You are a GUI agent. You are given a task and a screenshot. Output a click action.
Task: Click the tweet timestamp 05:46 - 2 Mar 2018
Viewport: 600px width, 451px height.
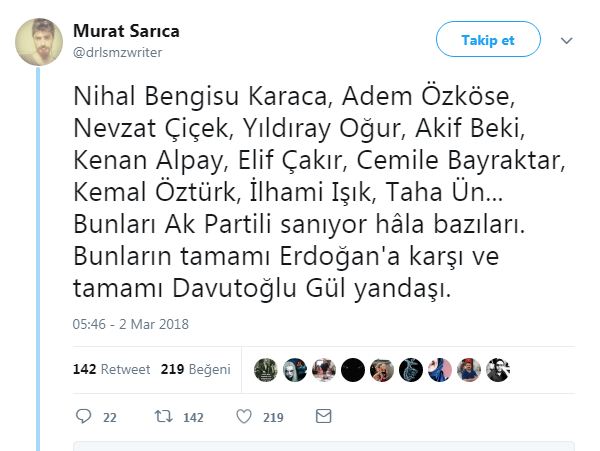[x=131, y=324]
